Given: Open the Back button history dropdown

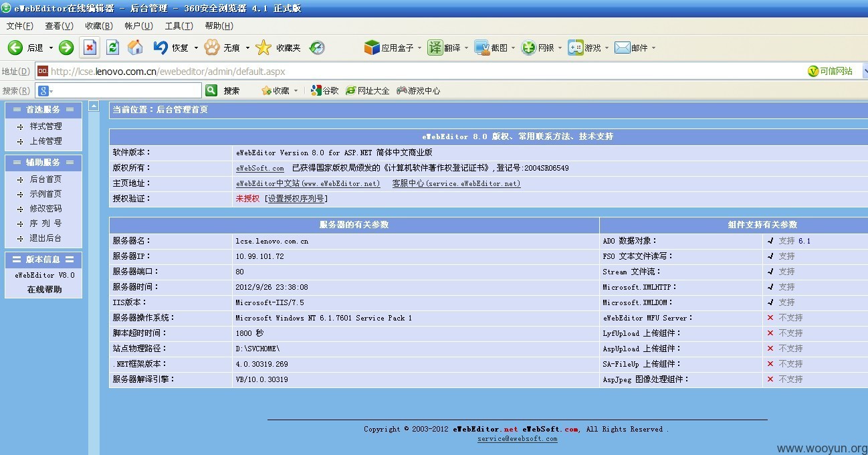Looking at the screenshot, I should click(x=51, y=48).
